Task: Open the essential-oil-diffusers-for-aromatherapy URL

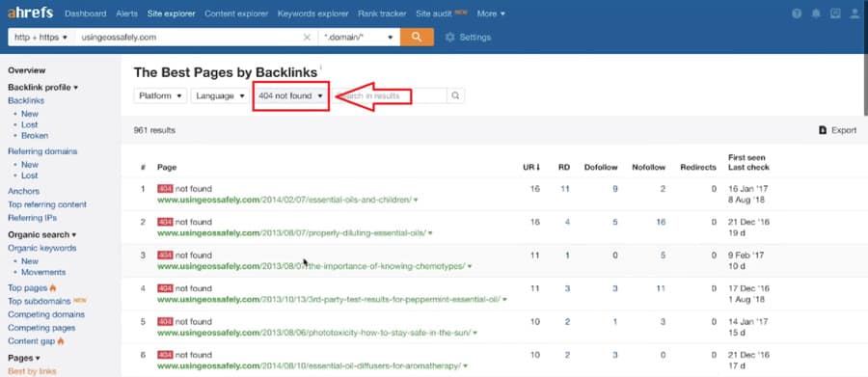Action: pos(309,366)
